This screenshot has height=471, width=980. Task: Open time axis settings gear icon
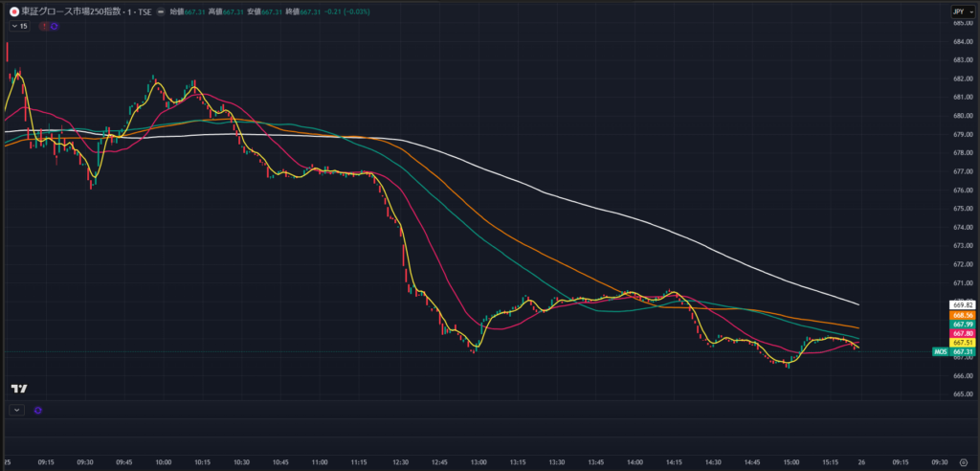963,461
